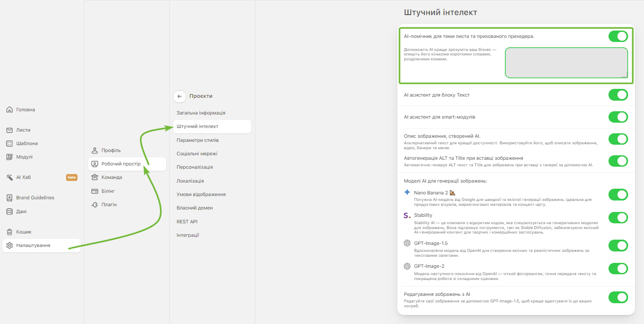This screenshot has height=324, width=644.
Task: Click the Brand Guidelines icon
Action: point(10,198)
